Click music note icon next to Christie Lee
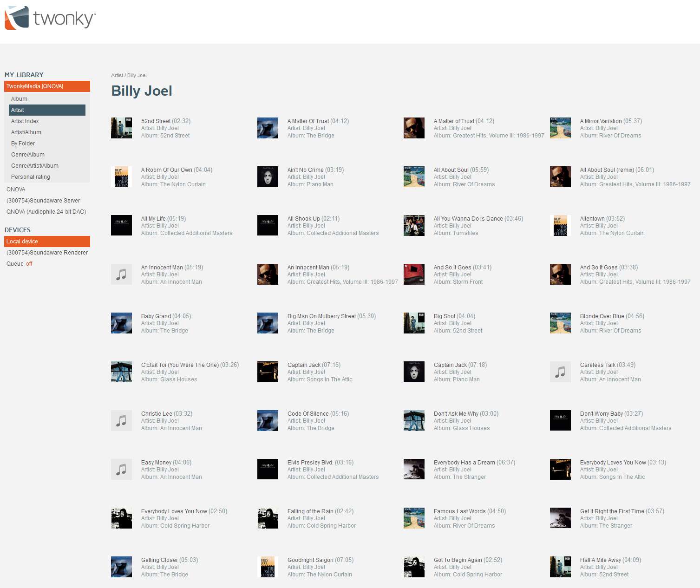This screenshot has height=588, width=700. tap(121, 421)
